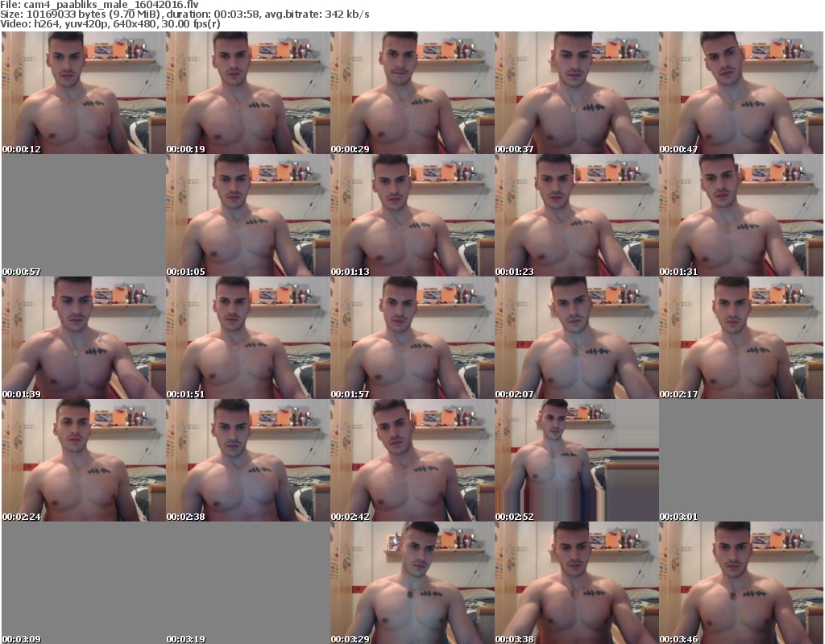Image resolution: width=825 pixels, height=644 pixels.
Task: Click the gray frame timestamped 00:03:01
Action: tap(741, 460)
